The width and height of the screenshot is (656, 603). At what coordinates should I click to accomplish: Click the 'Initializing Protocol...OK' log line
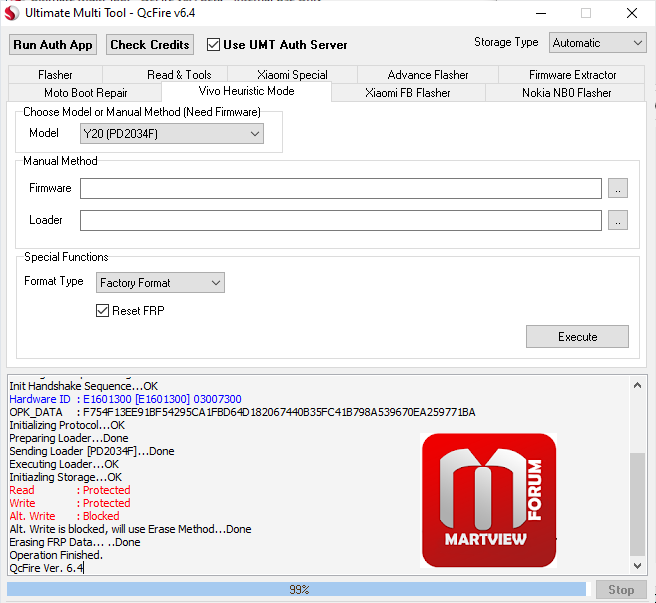point(67,425)
